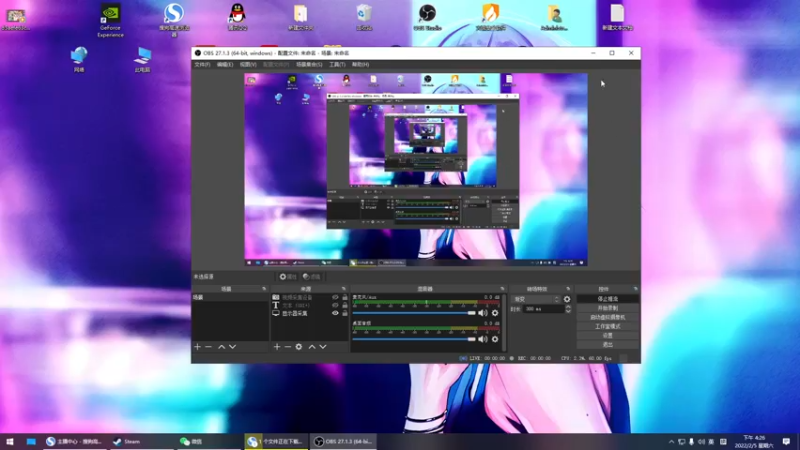Open source Properties button above Sources
The width and height of the screenshot is (800, 450).
[288, 277]
